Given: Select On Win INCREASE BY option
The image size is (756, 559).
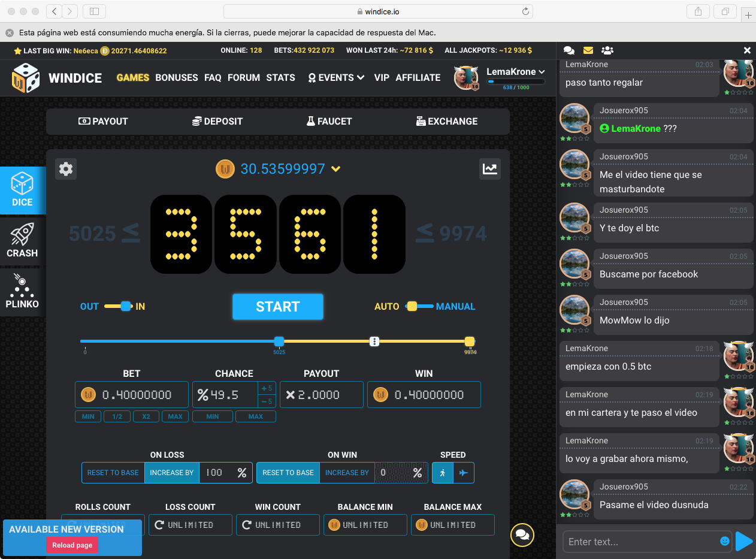Looking at the screenshot, I should pyautogui.click(x=347, y=473).
